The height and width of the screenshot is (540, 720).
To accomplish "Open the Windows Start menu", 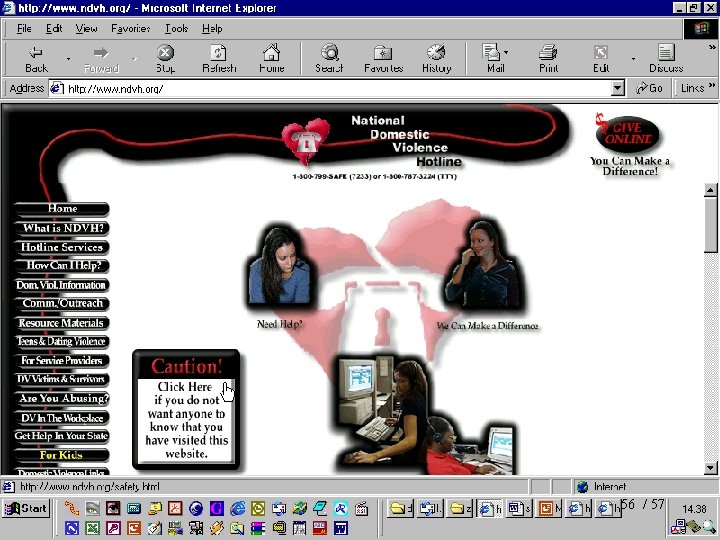I will coord(26,509).
